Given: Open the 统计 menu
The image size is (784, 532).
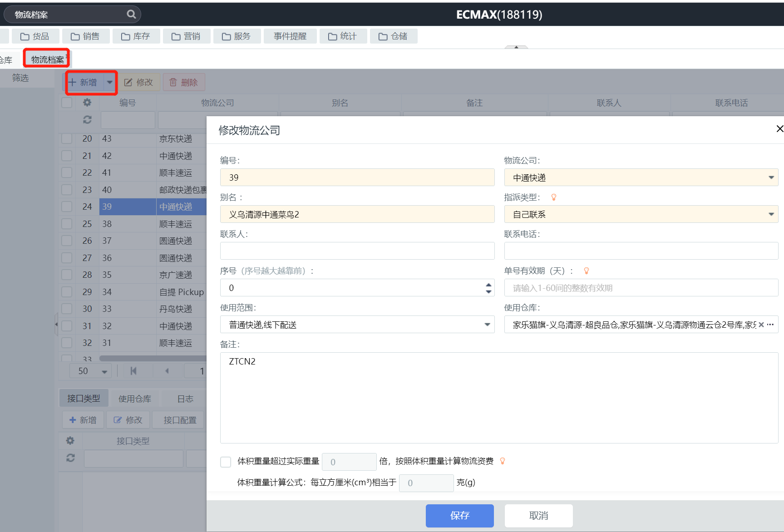Looking at the screenshot, I should 343,36.
